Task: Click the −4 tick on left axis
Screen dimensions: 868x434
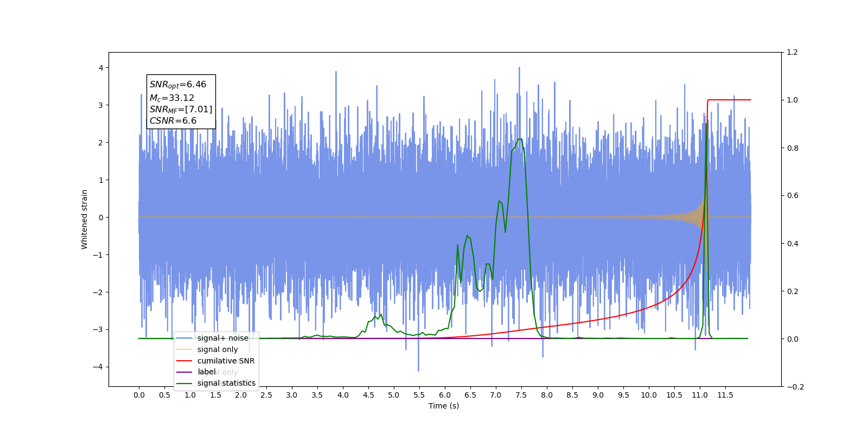Action: [x=98, y=367]
